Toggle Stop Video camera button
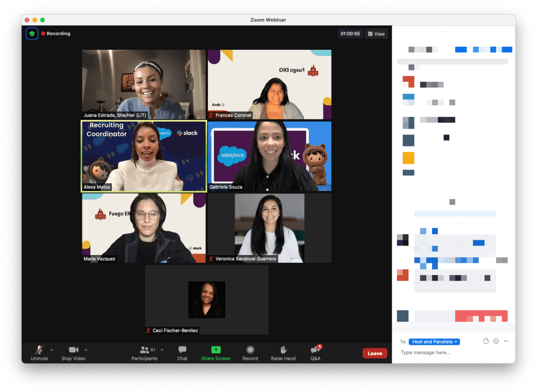537x392 pixels. [x=73, y=350]
